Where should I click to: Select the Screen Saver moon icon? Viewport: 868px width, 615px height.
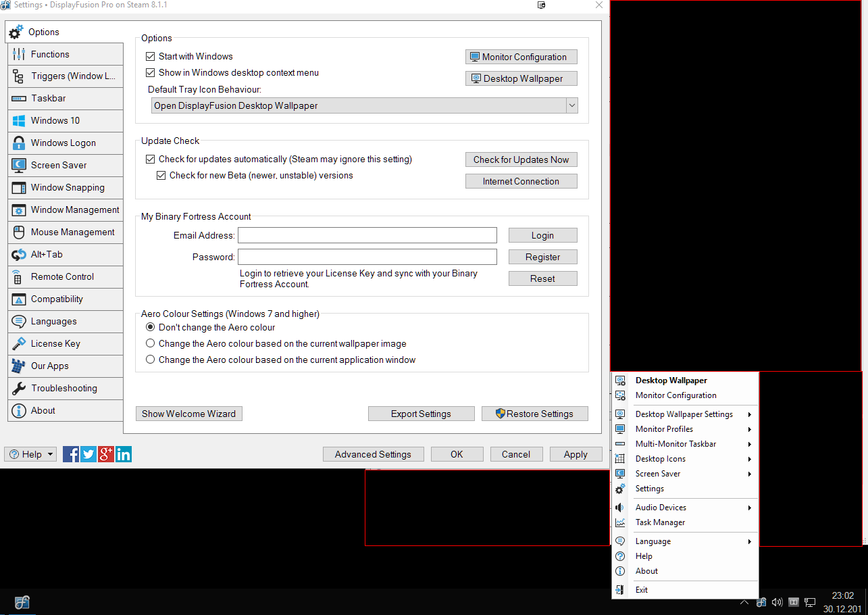[19, 166]
